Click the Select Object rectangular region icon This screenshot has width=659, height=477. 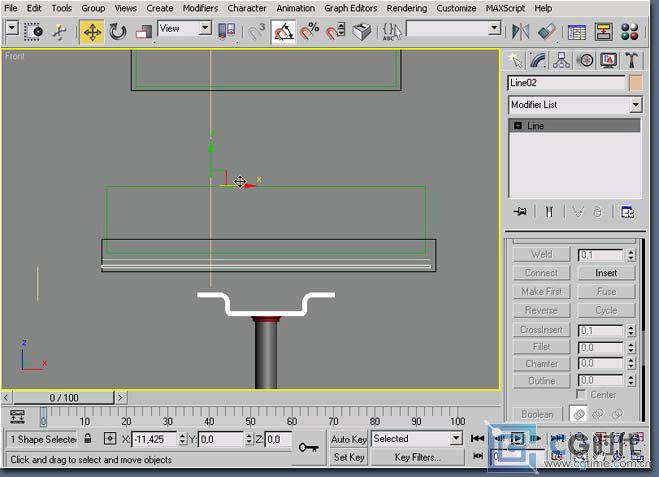click(34, 32)
